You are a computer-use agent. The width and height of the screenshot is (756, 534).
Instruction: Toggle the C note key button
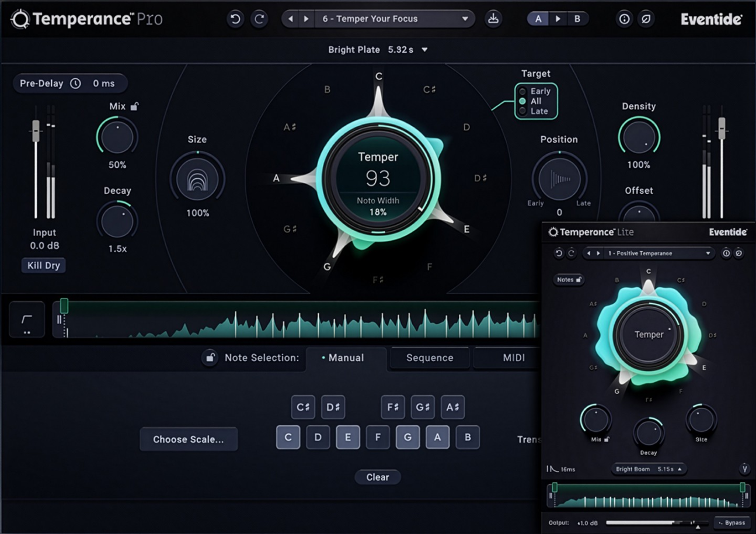click(x=288, y=437)
